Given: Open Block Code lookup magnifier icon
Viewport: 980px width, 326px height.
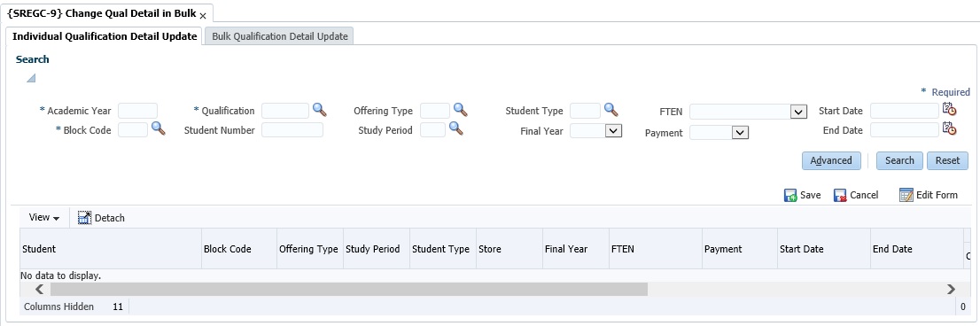Looking at the screenshot, I should click(x=158, y=129).
